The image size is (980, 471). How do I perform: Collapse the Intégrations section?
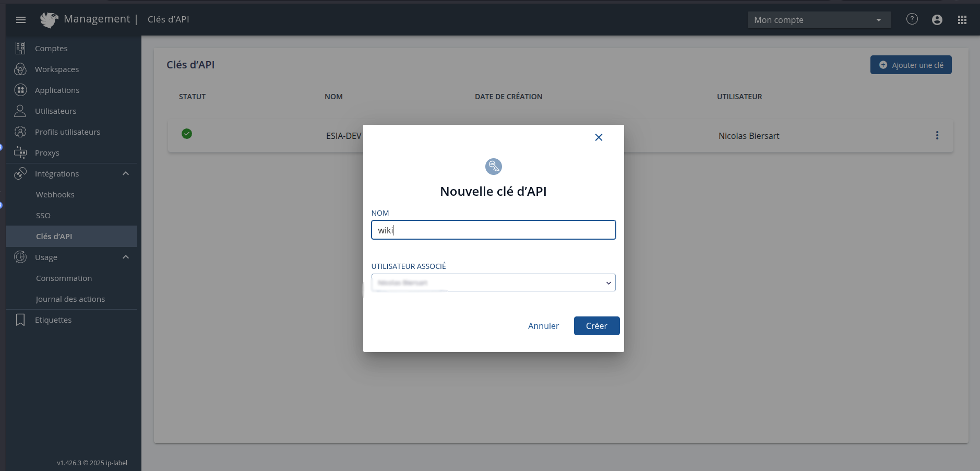coord(126,173)
